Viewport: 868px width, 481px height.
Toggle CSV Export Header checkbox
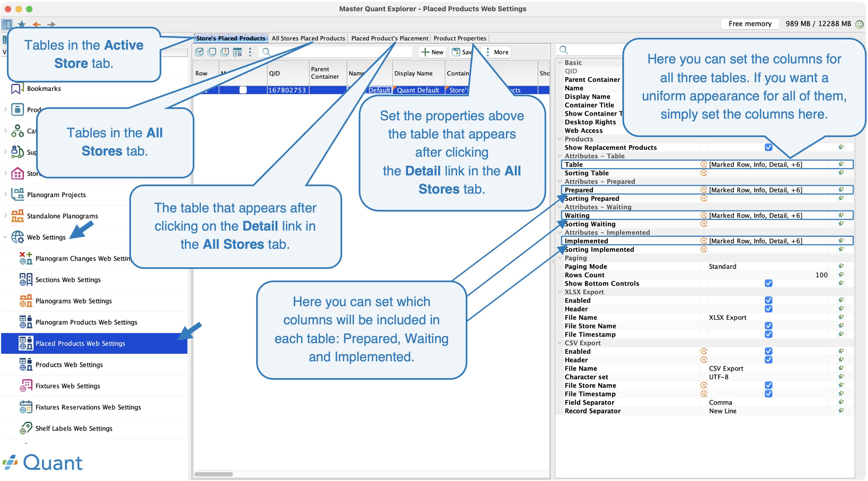(x=768, y=360)
